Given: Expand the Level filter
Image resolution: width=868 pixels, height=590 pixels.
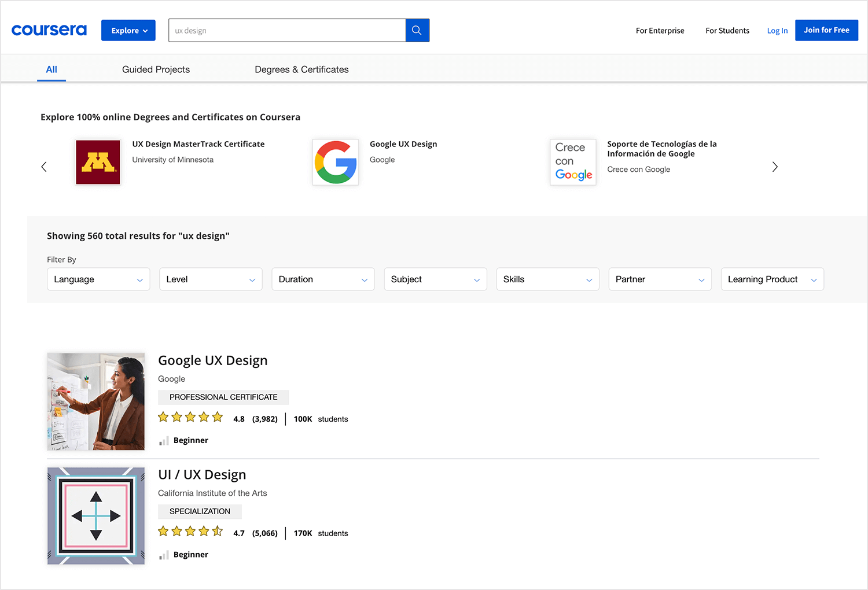Looking at the screenshot, I should (211, 279).
